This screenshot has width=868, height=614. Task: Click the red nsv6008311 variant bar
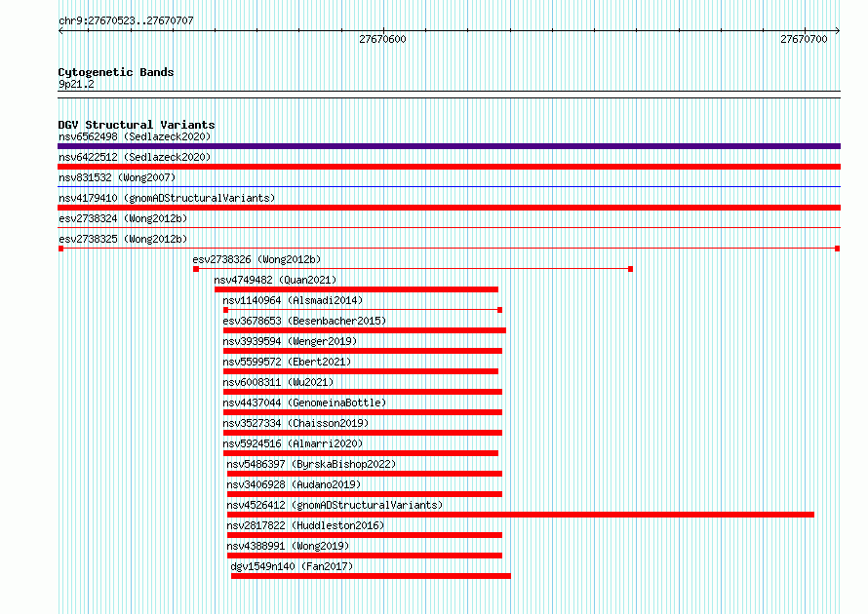363,392
